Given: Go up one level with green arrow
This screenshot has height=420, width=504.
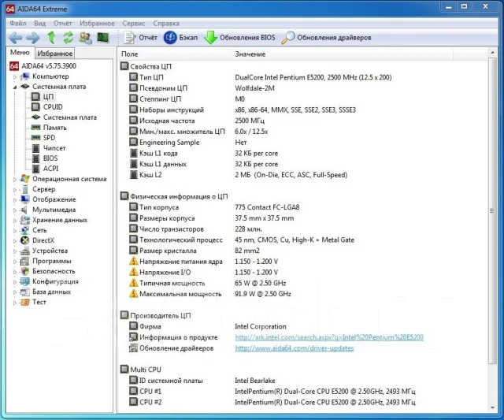Looking at the screenshot, I should [x=51, y=38].
